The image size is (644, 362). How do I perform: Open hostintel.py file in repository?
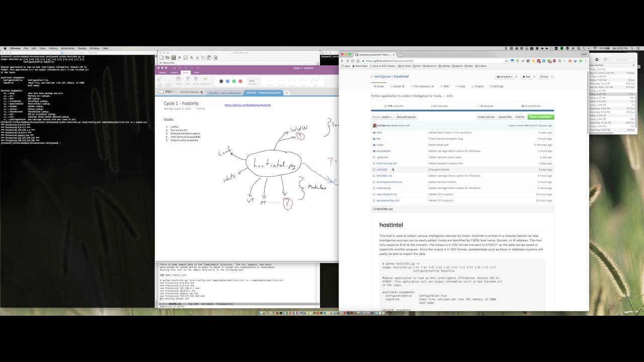click(383, 188)
